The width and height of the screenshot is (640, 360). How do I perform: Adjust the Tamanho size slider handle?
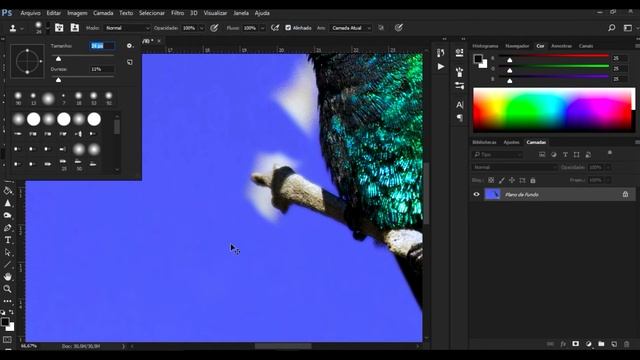pos(58,59)
